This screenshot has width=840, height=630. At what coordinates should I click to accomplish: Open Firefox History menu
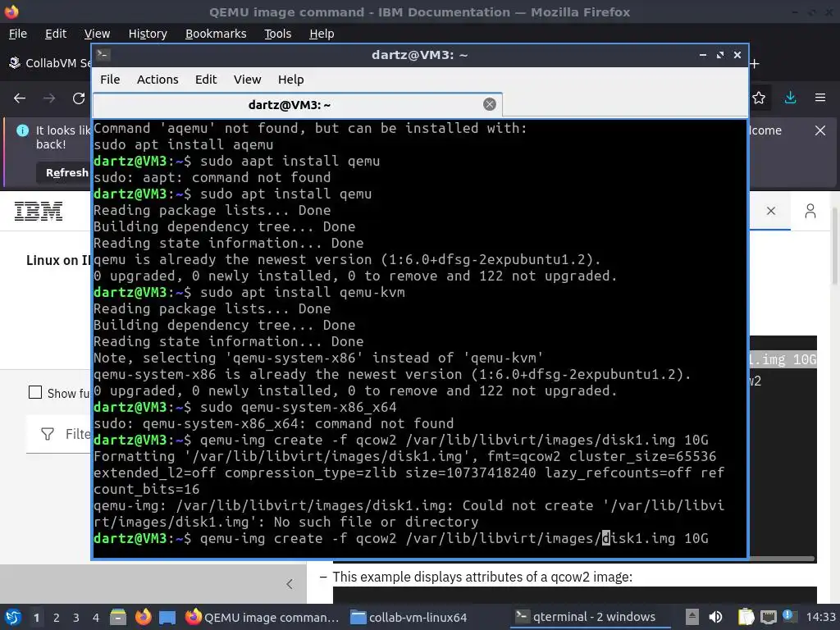[148, 34]
